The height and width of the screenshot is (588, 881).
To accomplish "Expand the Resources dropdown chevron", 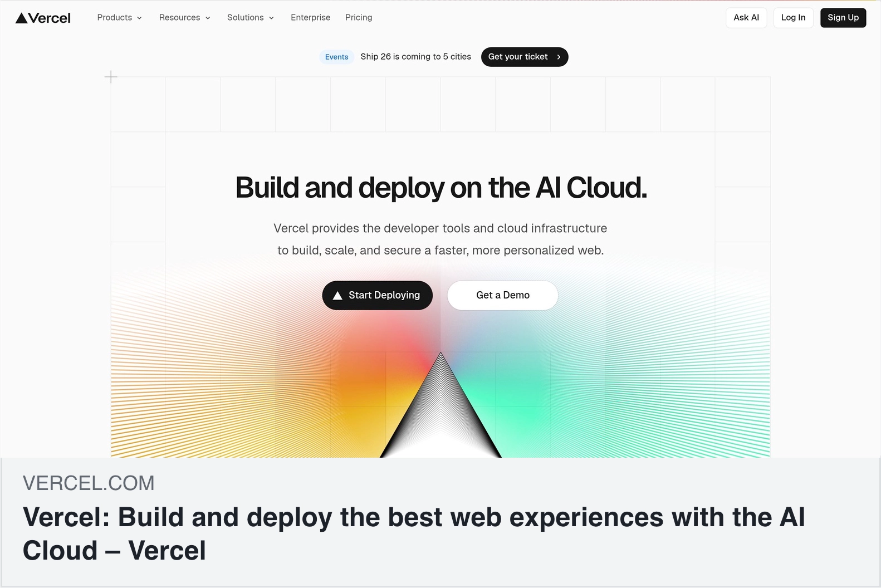I will click(x=208, y=18).
